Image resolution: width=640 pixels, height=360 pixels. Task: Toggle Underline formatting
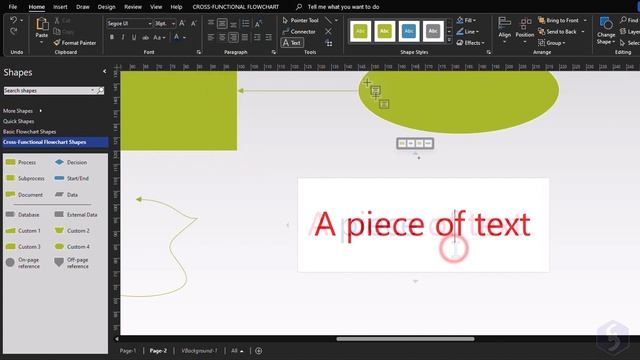point(134,37)
